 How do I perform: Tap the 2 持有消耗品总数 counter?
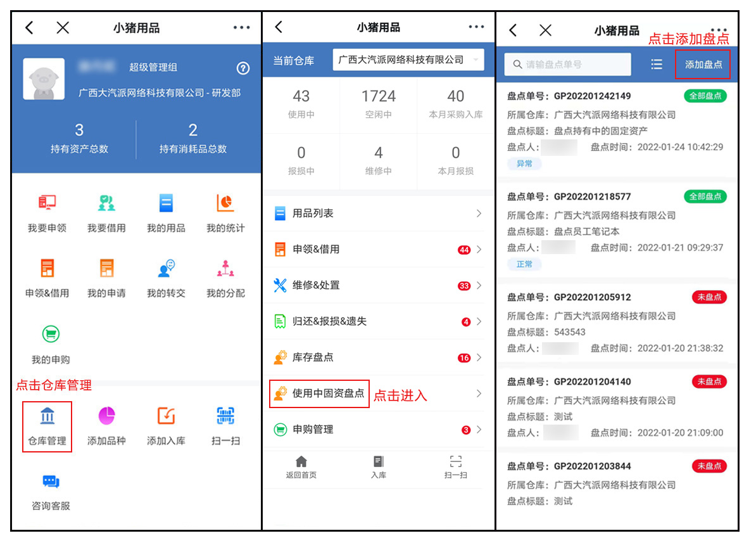(x=193, y=138)
